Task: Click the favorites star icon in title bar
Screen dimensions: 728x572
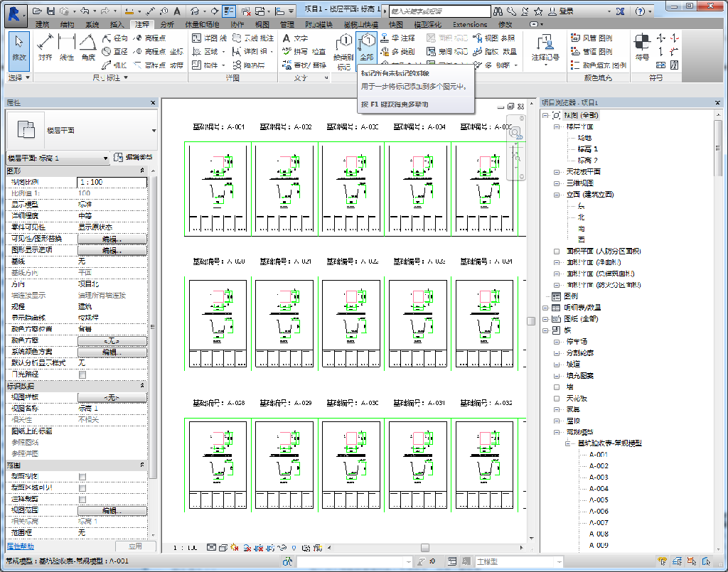Action: point(539,11)
